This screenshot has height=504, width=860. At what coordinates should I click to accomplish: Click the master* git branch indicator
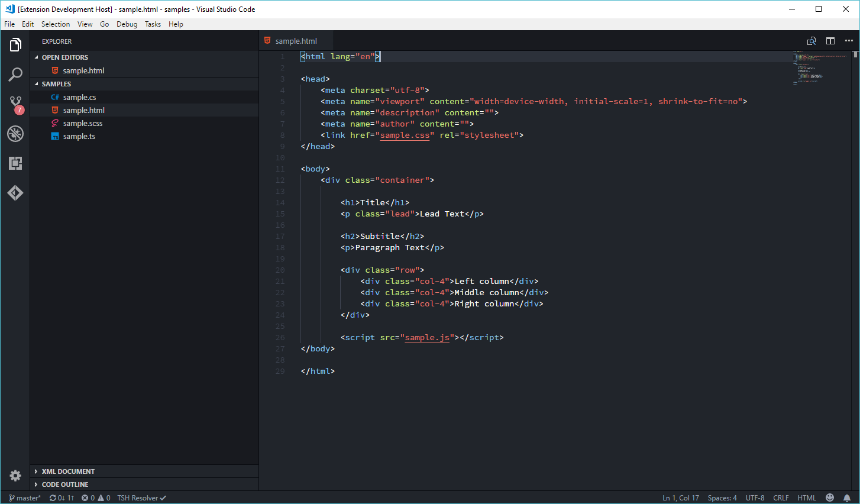click(x=25, y=497)
